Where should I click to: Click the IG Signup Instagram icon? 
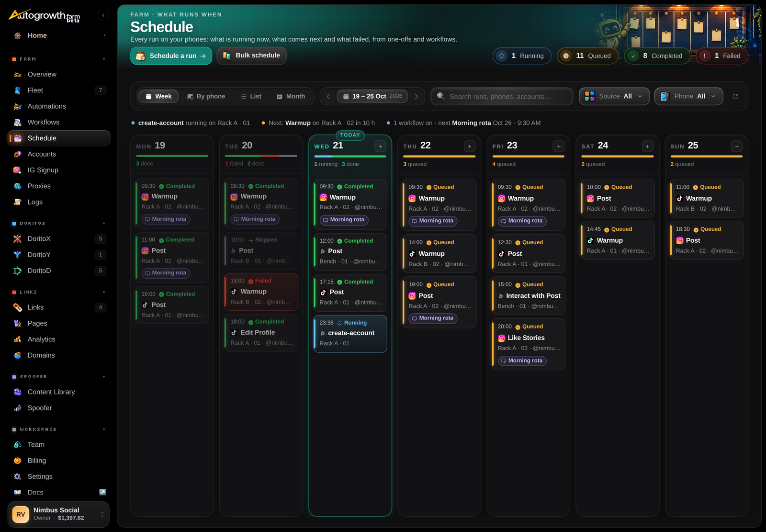point(18,170)
